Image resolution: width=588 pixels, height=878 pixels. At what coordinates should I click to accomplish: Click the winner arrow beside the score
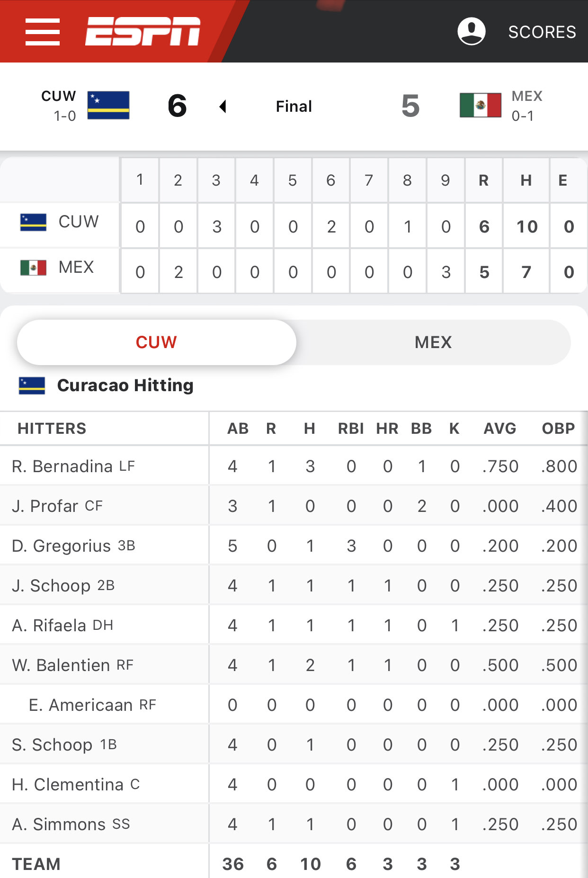tap(223, 106)
